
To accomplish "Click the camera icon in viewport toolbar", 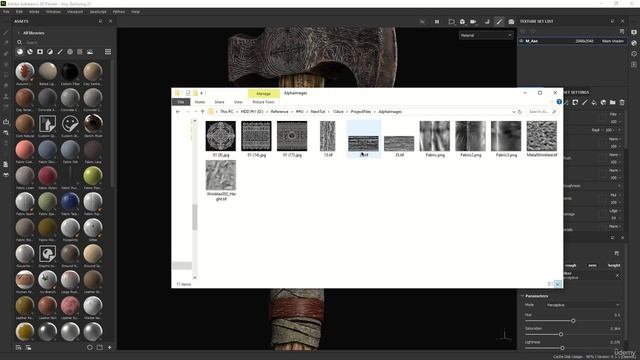I will [473, 22].
